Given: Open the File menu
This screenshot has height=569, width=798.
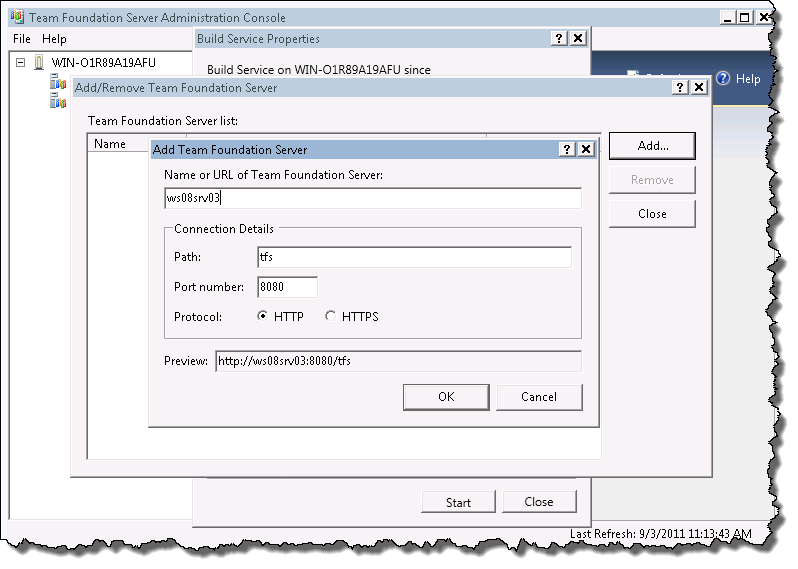Looking at the screenshot, I should pyautogui.click(x=22, y=39).
